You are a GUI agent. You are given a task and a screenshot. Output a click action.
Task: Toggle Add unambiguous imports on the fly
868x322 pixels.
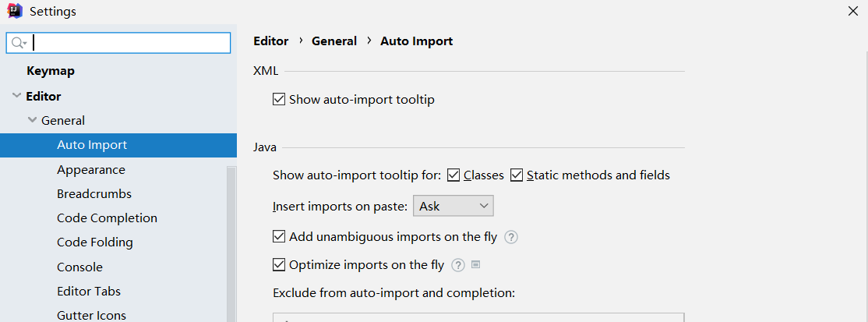[279, 237]
